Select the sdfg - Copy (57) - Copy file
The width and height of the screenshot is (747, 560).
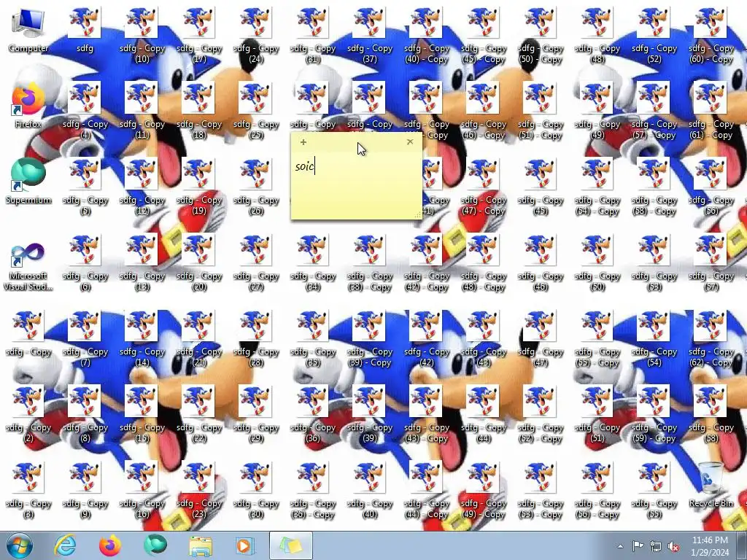tap(654, 111)
